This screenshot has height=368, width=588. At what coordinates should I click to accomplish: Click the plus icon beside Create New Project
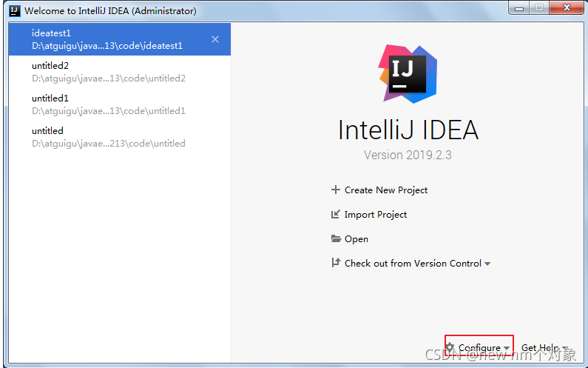coord(336,190)
